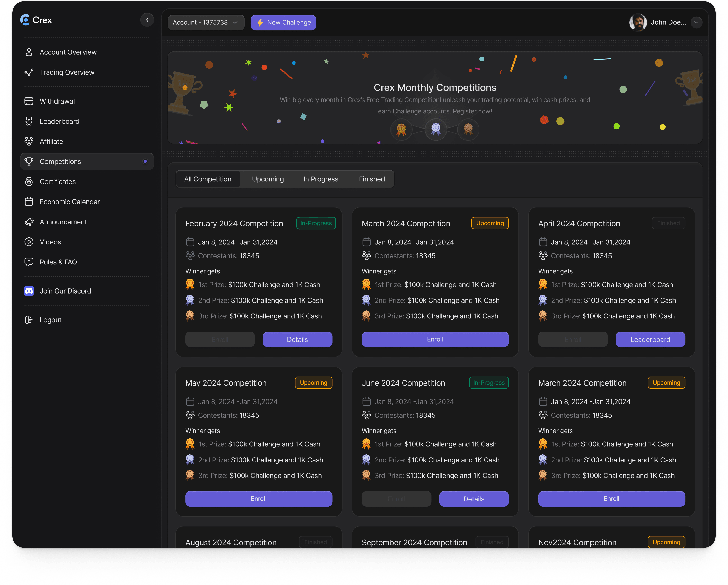Open Details for February 2024 Competition
The height and width of the screenshot is (585, 728).
[297, 339]
